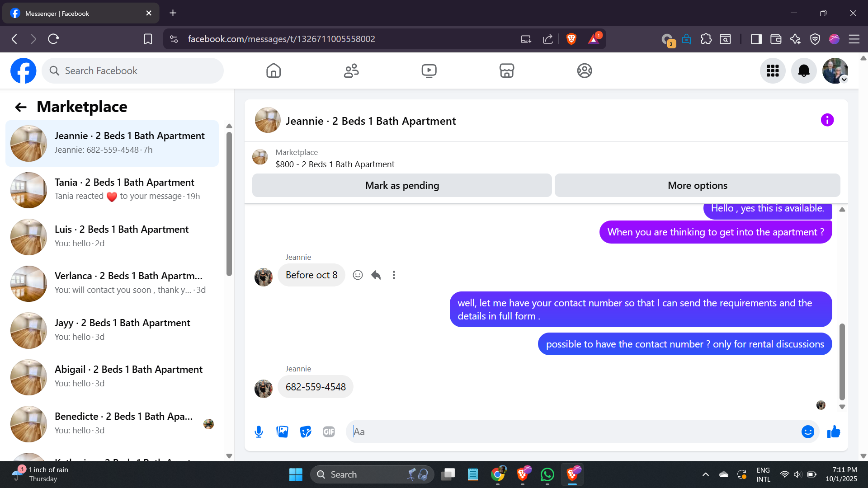Screen dimensions: 868x488
Task: Click the address bar URL
Action: [281, 39]
